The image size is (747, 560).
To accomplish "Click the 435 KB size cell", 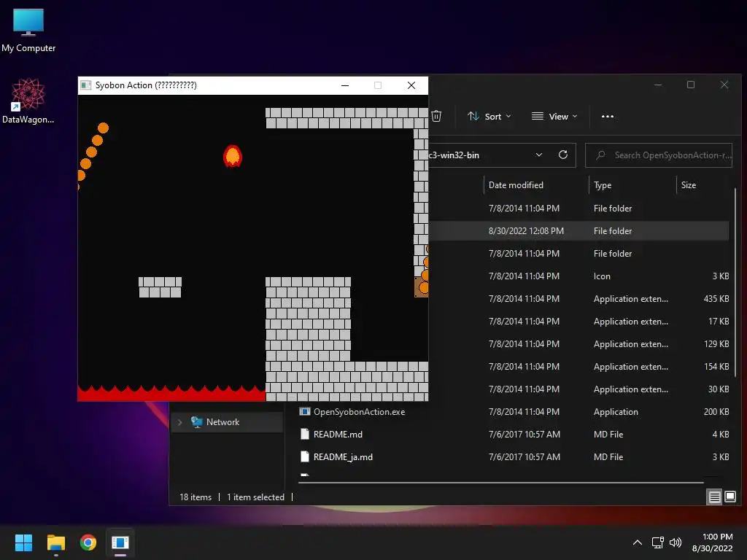I will point(716,299).
